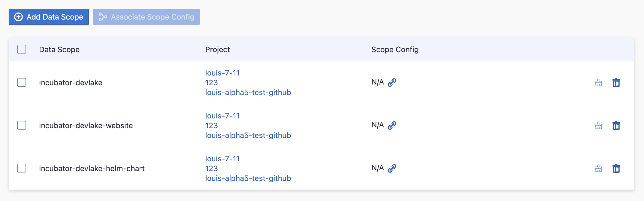Check the incubator-devlake-helm-chart row checkbox

tap(22, 168)
